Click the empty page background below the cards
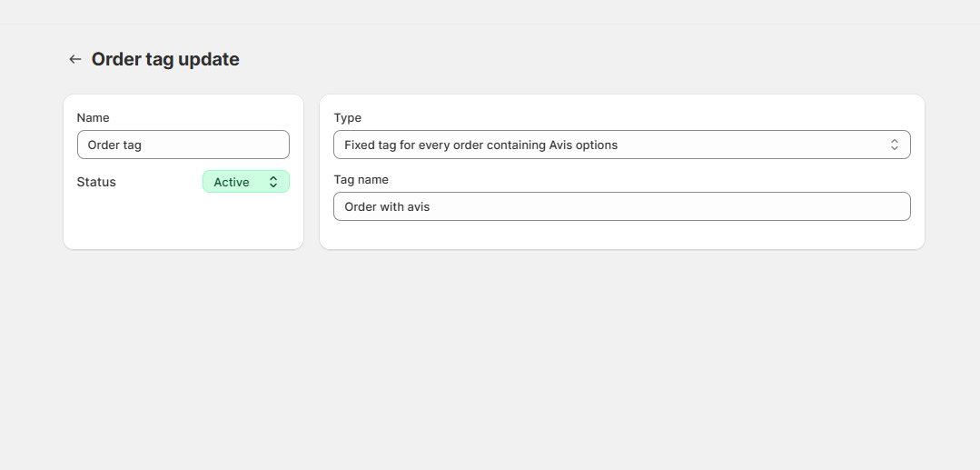The height and width of the screenshot is (470, 980). coord(490,364)
